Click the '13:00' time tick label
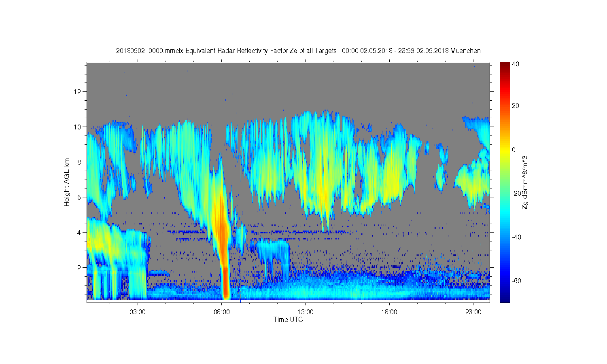 tap(306, 312)
